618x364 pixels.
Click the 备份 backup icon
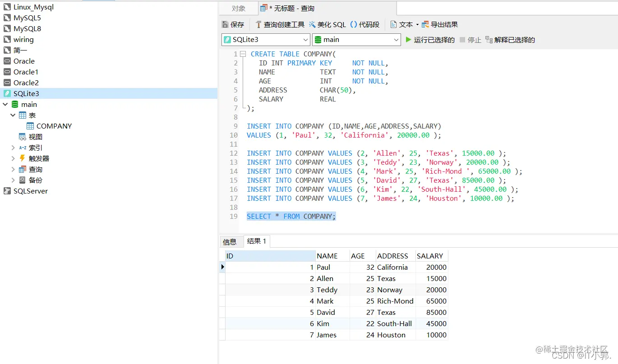coord(23,180)
